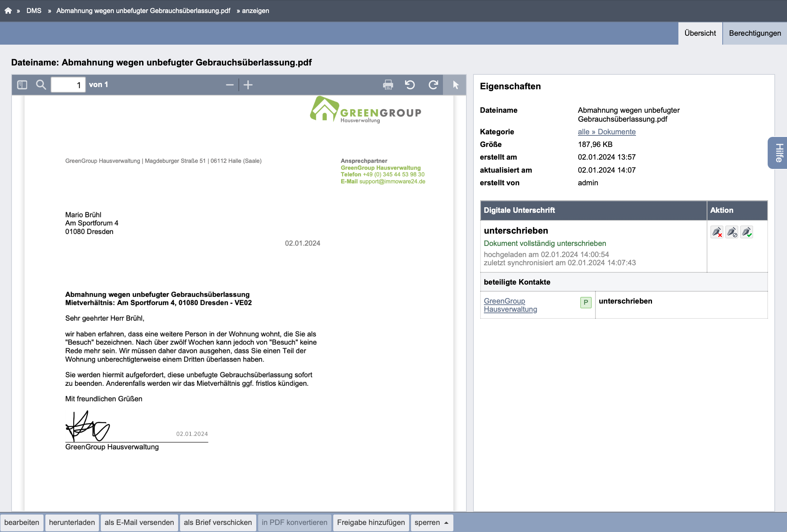Image resolution: width=787 pixels, height=532 pixels.
Task: Click the middle signature pen icon
Action: tap(732, 232)
